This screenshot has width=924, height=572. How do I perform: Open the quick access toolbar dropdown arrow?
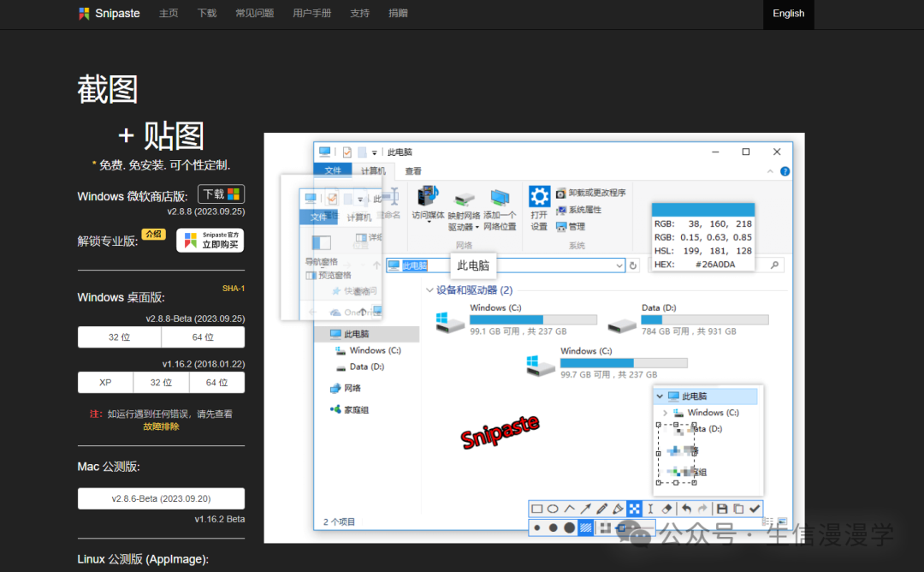point(374,152)
